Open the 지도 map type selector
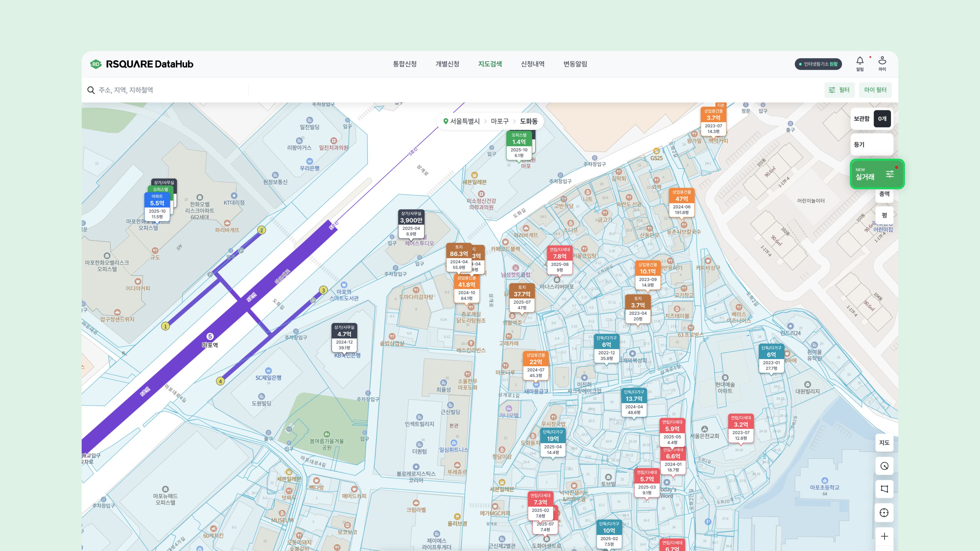Screen dimensions: 980x551 tap(884, 443)
